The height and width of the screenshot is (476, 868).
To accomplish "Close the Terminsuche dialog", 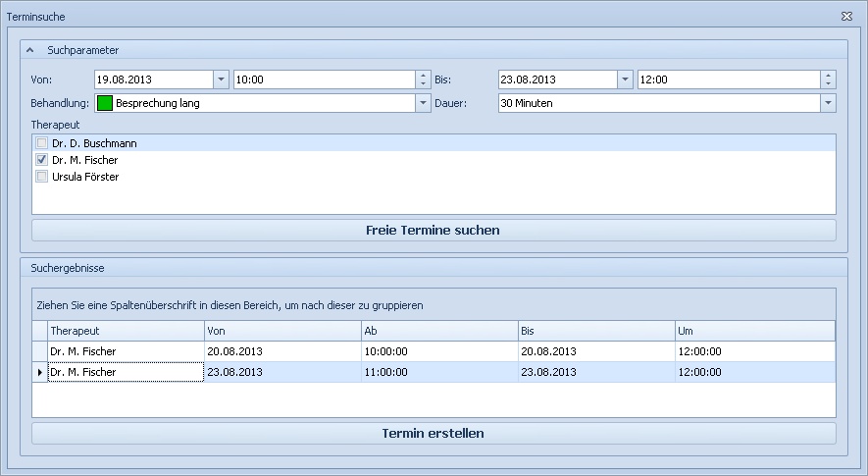I will point(846,16).
